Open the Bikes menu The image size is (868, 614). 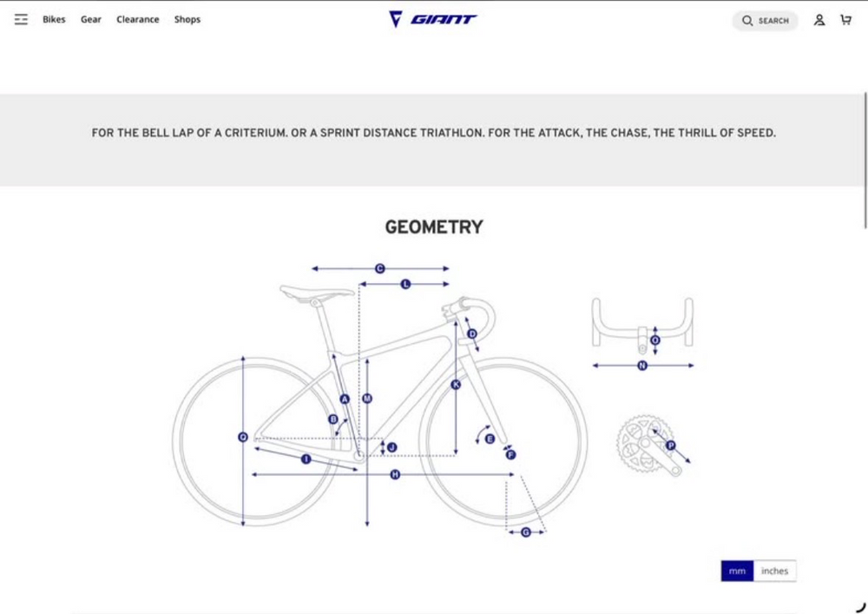coord(54,19)
